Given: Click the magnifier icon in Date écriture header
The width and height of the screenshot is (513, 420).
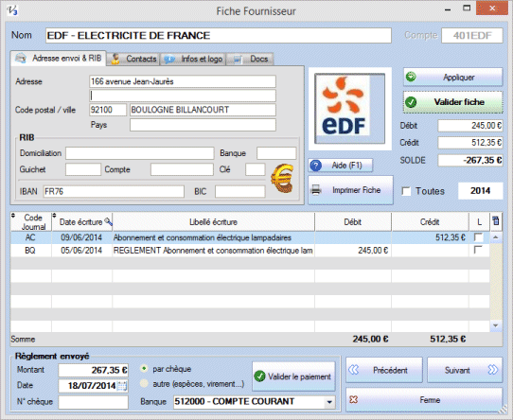Looking at the screenshot, I should 108,221.
